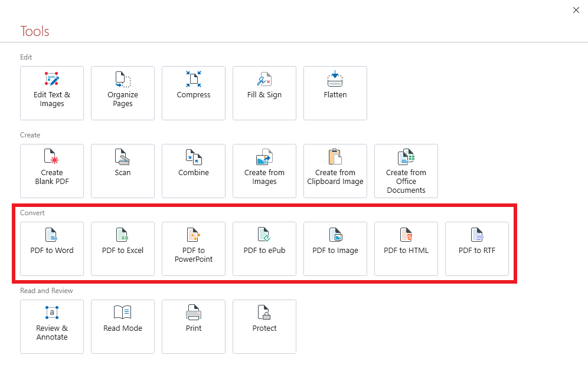Open the Review & Annotate tool

coord(52,327)
